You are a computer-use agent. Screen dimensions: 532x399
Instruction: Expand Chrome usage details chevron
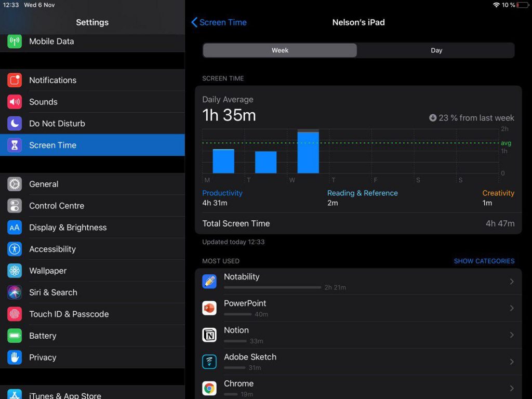pos(512,388)
